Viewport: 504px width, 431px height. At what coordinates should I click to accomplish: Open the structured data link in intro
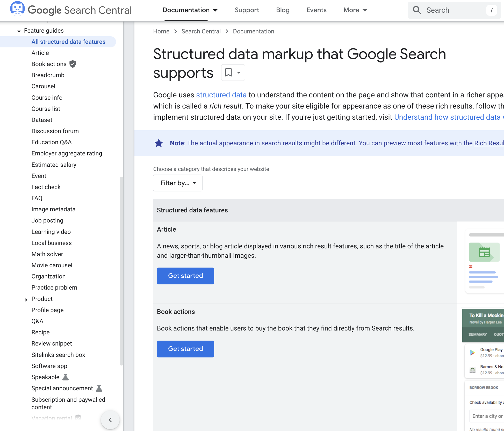click(221, 95)
